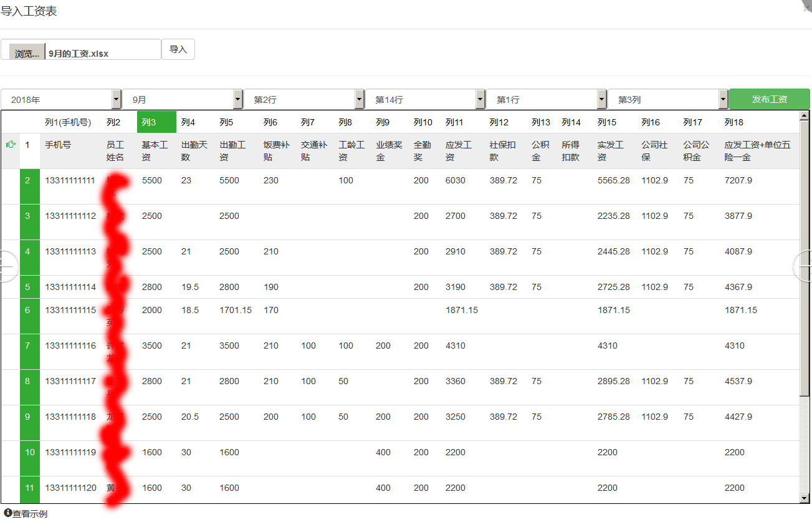This screenshot has width=812, height=522.
Task: Click the green pointing-hand icon in row 1
Action: click(11, 145)
